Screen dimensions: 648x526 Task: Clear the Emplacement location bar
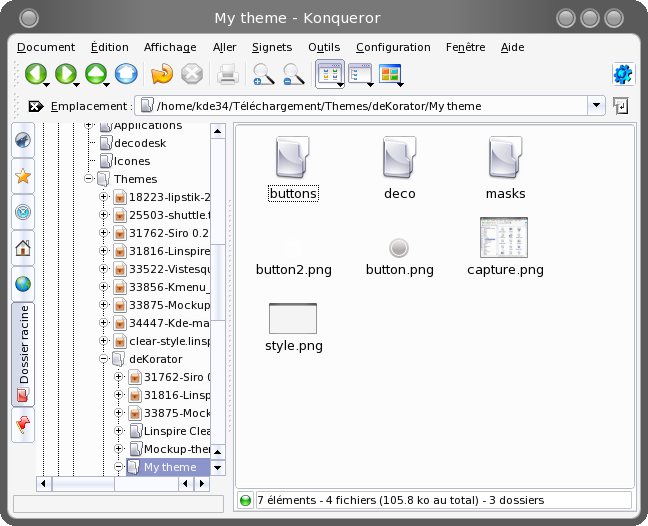(x=36, y=107)
